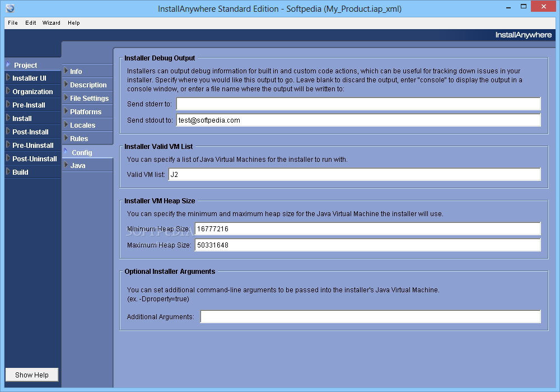This screenshot has height=392, width=560.
Task: Click the arrow icon beside Platforms
Action: [66, 111]
